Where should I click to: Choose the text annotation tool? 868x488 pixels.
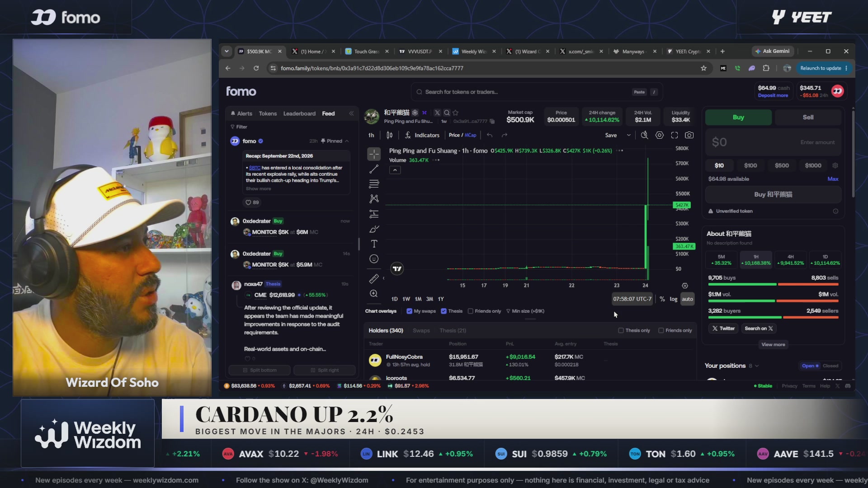tap(374, 244)
